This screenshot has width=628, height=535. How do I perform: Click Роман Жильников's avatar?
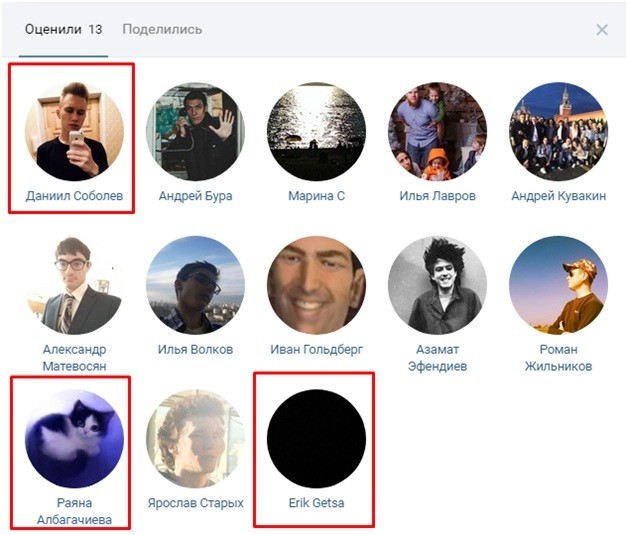click(x=558, y=285)
